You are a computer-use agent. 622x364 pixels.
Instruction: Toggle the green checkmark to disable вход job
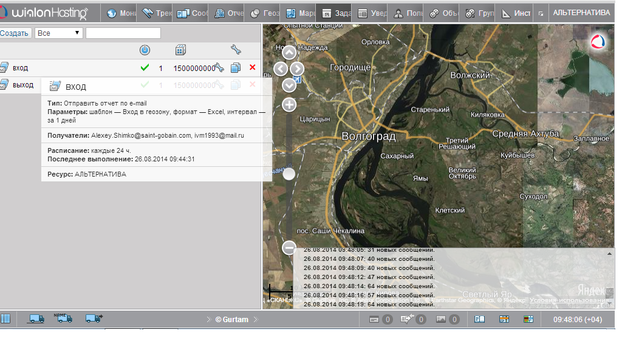[x=145, y=68]
